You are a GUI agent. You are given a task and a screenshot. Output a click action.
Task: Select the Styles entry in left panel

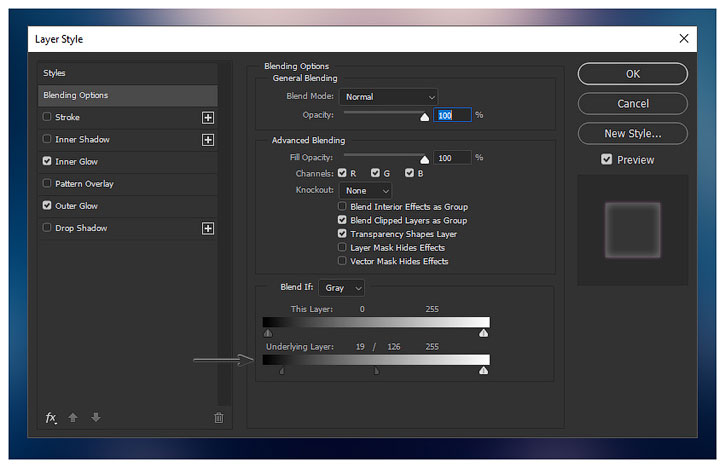click(128, 73)
